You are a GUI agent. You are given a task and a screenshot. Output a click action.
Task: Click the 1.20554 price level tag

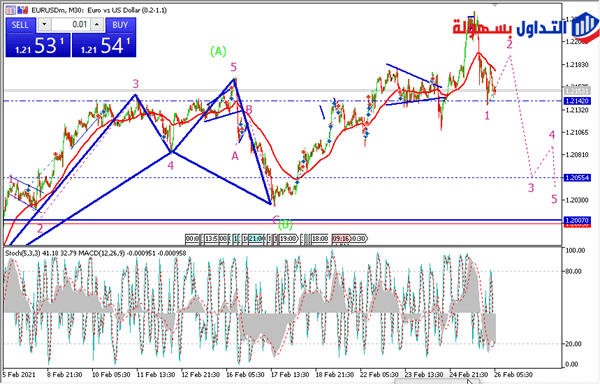click(x=577, y=177)
